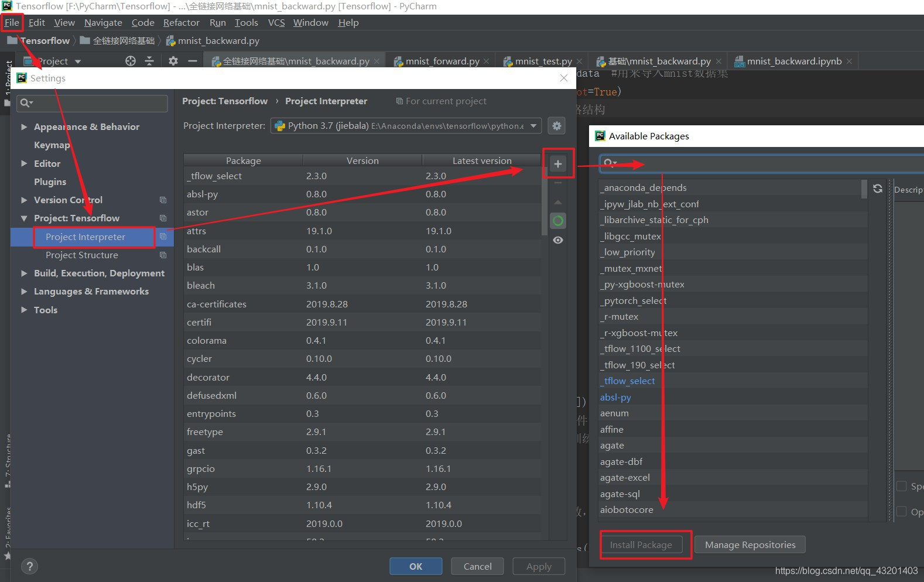Sort by Package column header
Viewport: 924px width, 582px height.
(x=243, y=160)
